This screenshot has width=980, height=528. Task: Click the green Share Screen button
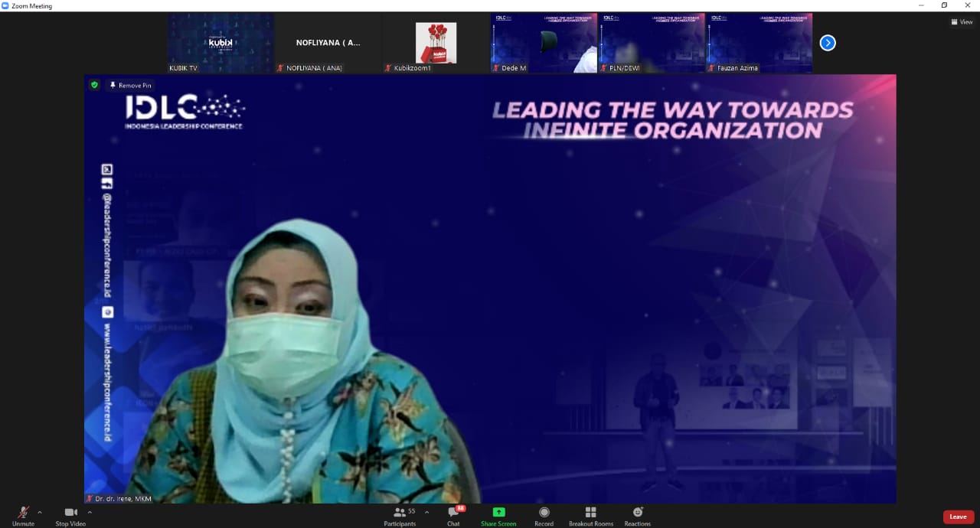(498, 516)
